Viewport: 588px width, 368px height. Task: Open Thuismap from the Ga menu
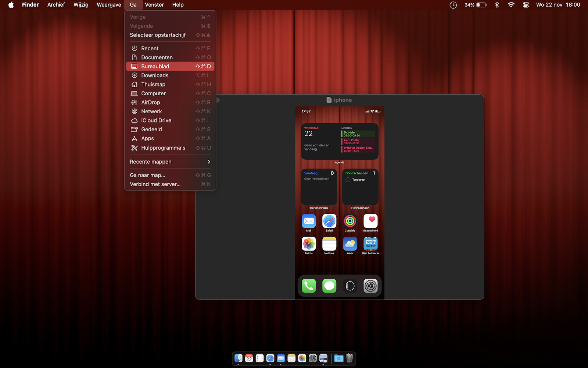click(x=170, y=85)
